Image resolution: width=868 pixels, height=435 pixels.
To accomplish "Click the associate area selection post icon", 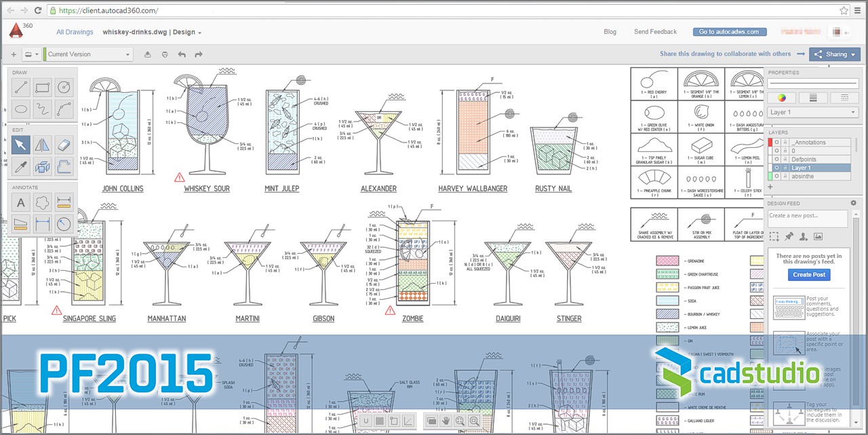I will [774, 236].
